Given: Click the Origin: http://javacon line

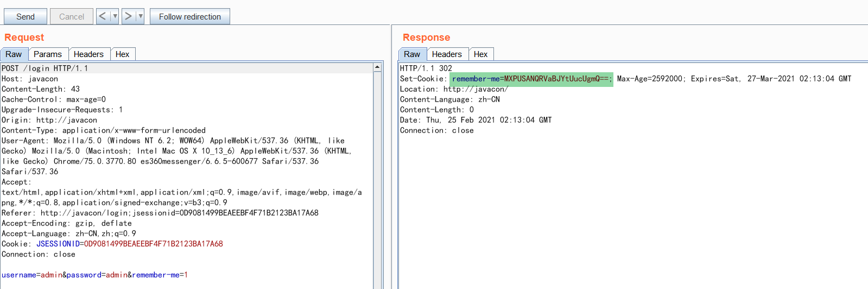Looking at the screenshot, I should click(x=49, y=120).
